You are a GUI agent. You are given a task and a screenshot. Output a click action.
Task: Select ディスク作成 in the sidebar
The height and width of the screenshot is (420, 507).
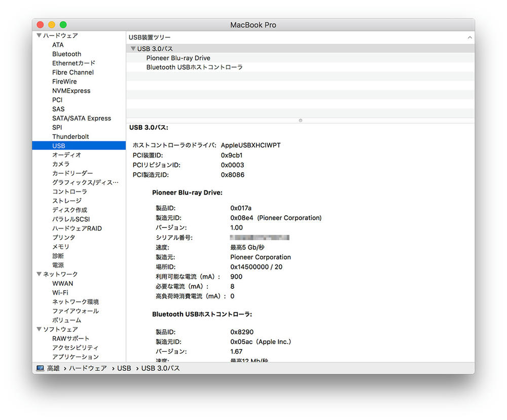[x=69, y=210]
